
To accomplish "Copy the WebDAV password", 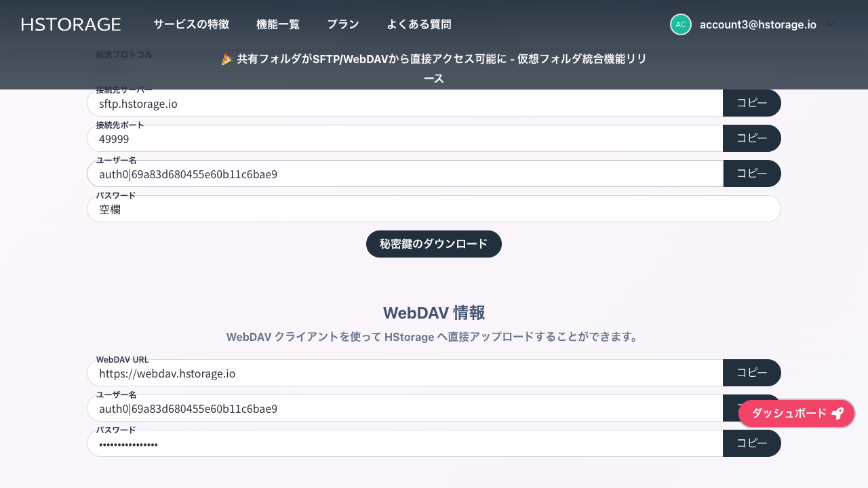I will point(752,443).
